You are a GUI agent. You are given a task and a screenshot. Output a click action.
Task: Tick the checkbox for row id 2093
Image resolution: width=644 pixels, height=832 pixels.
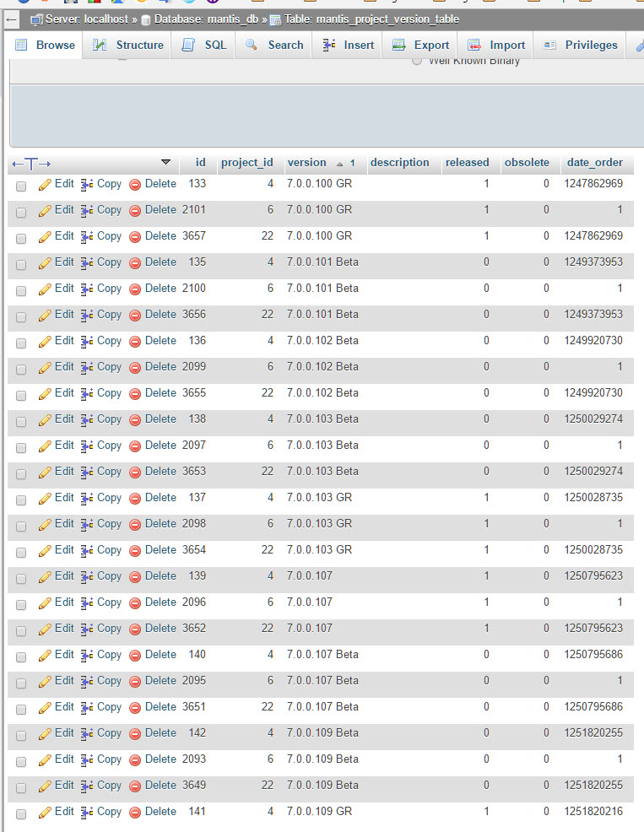(x=21, y=762)
